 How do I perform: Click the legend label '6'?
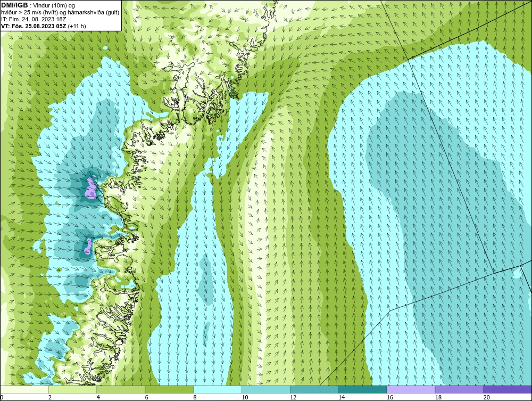pos(147,397)
